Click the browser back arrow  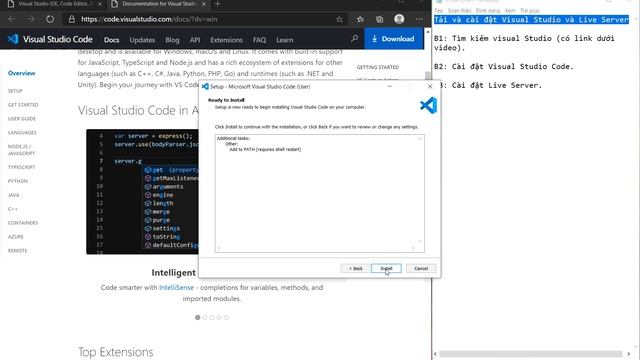tap(11, 19)
